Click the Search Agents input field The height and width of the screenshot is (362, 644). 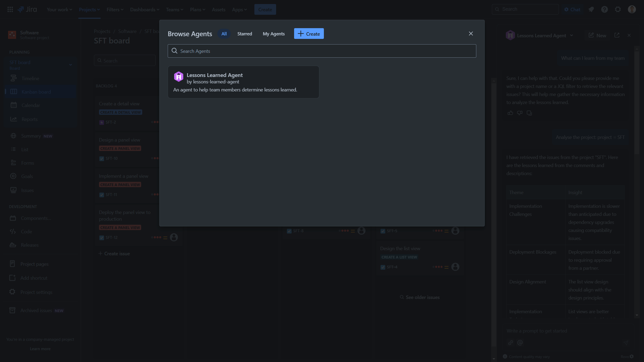point(322,51)
